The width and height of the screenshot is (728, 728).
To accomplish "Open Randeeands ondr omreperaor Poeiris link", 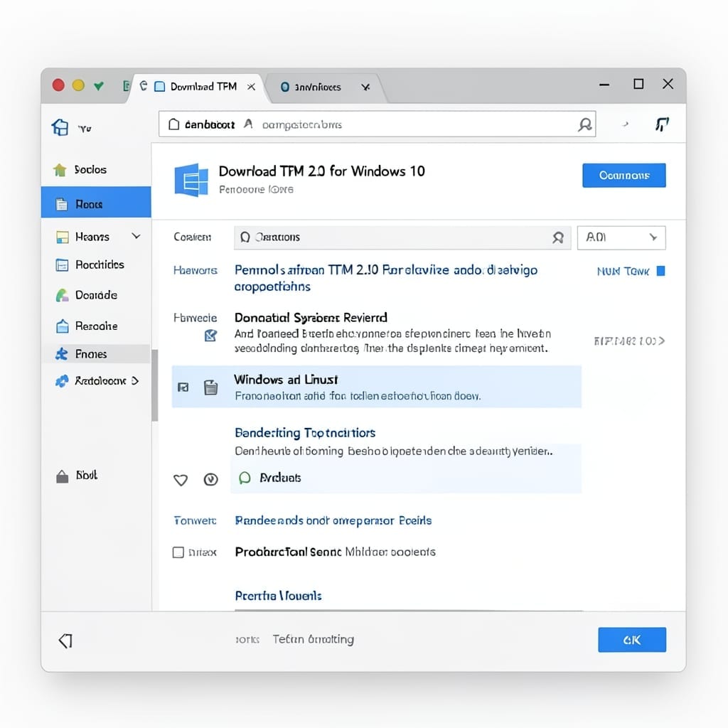I will coord(333,520).
